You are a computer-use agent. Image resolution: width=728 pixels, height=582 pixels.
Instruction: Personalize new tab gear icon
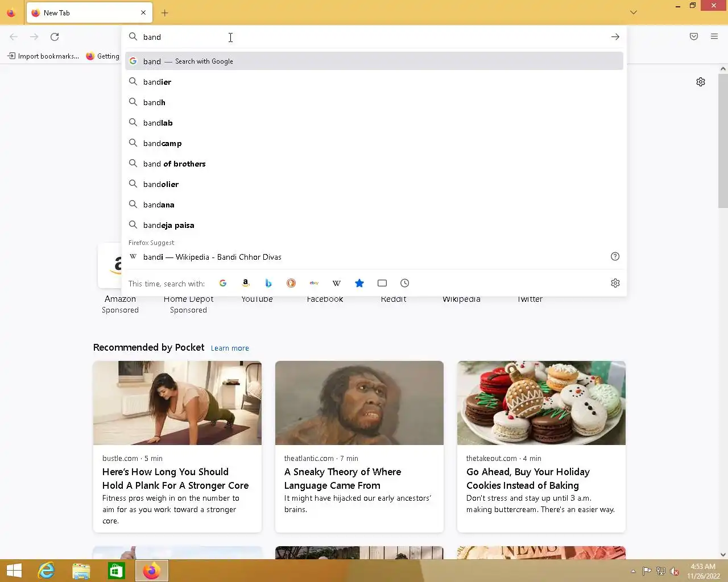701,82
